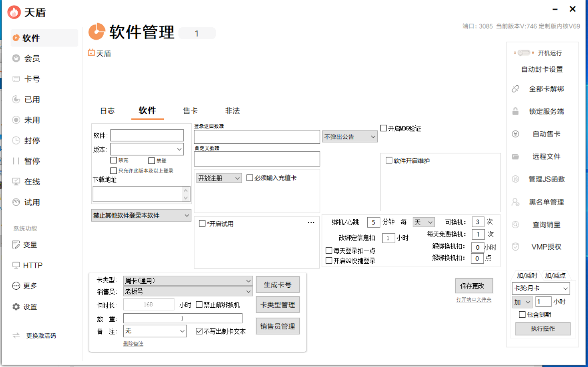Click the 天盾 calendar icon under header
This screenshot has width=588, height=367.
tap(91, 52)
